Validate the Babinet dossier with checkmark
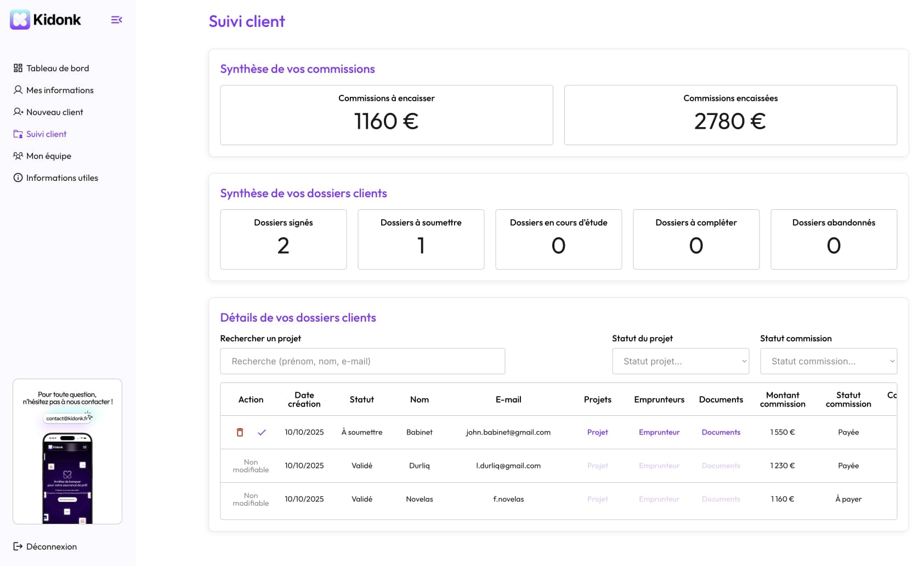The height and width of the screenshot is (566, 924). (x=262, y=432)
